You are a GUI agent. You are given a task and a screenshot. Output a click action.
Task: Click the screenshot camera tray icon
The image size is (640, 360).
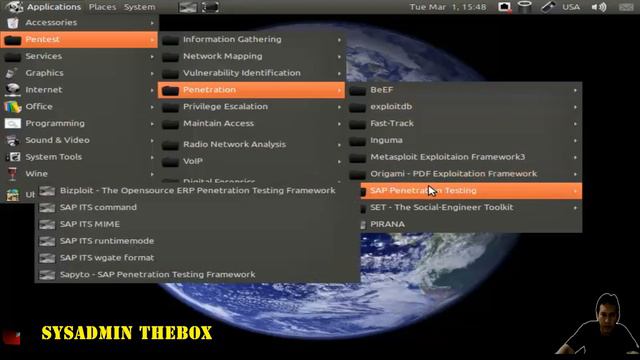coord(504,7)
